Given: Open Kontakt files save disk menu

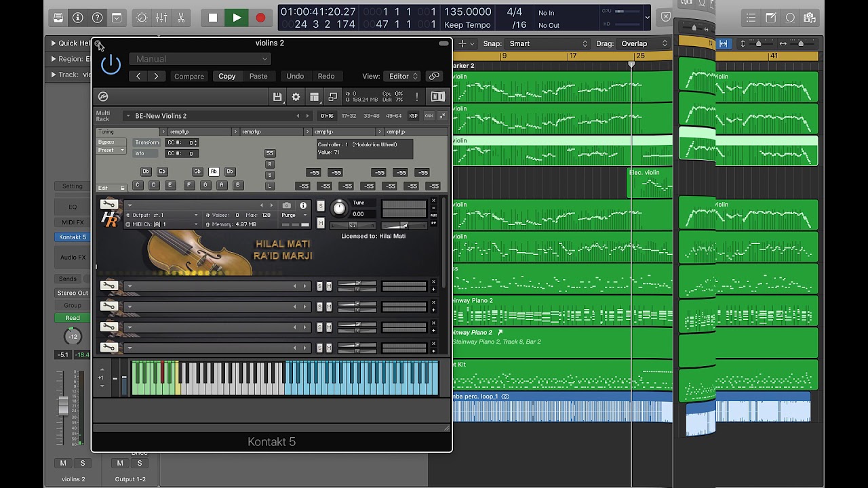Looking at the screenshot, I should 277,97.
